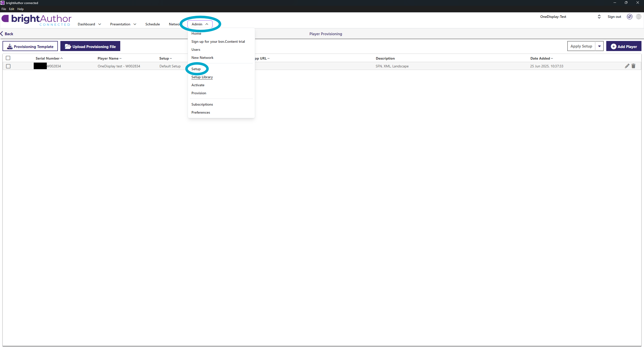This screenshot has width=644, height=350.
Task: Click the connection status icon beside Sign out
Action: pos(629,17)
